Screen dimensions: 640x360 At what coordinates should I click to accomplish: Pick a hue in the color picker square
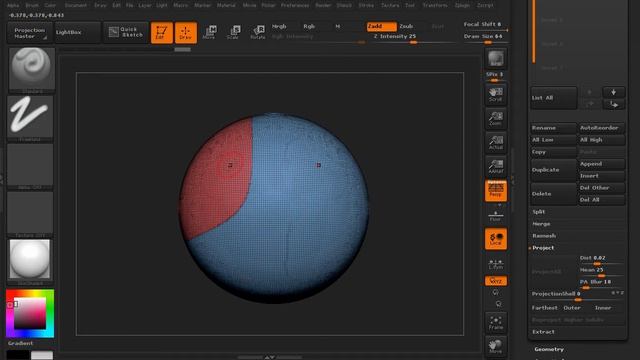30,314
